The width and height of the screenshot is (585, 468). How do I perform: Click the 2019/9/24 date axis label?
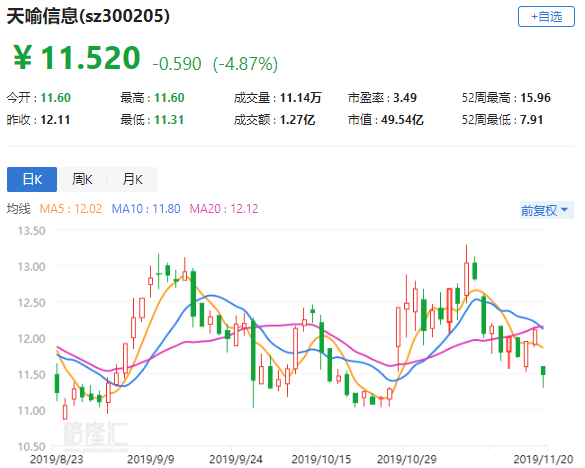point(236,459)
